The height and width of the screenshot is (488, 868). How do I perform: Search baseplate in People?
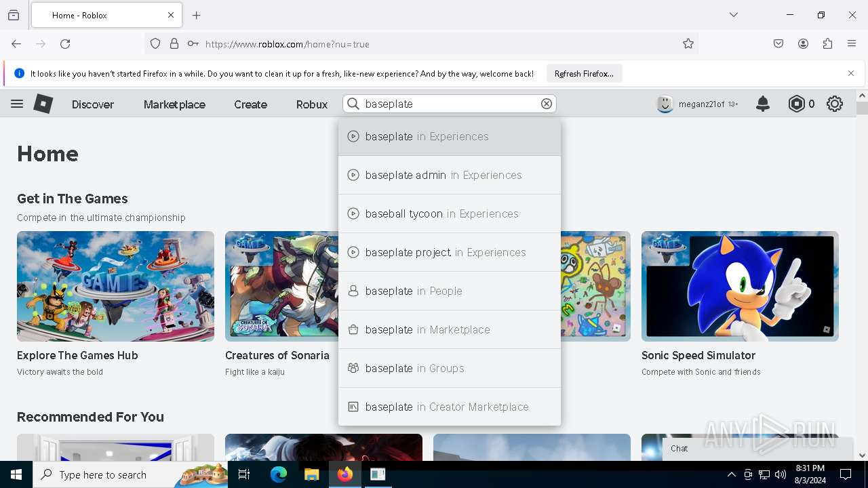pyautogui.click(x=450, y=291)
